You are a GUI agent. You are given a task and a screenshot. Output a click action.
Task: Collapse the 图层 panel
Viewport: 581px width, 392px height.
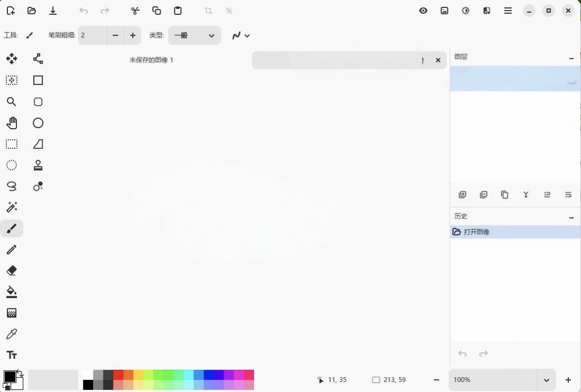pos(571,58)
